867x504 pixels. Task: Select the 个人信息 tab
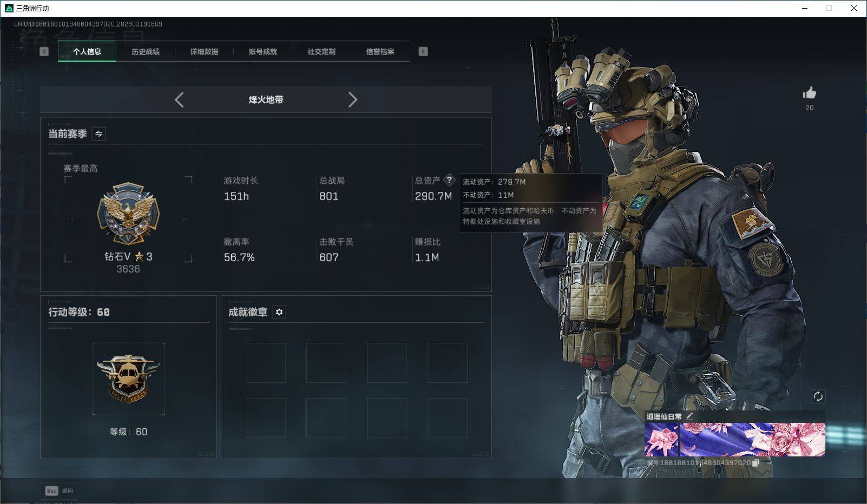coord(87,52)
